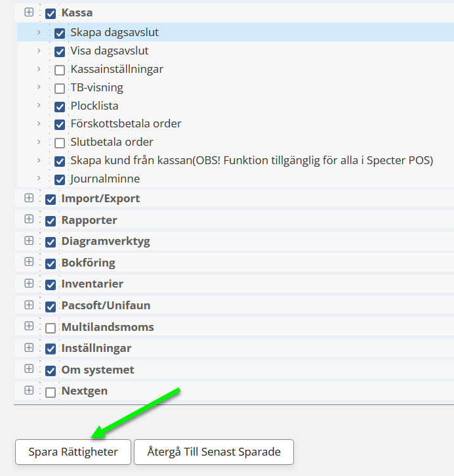The height and width of the screenshot is (476, 454).
Task: Click plus icon next to Inventarier
Action: coord(29,284)
